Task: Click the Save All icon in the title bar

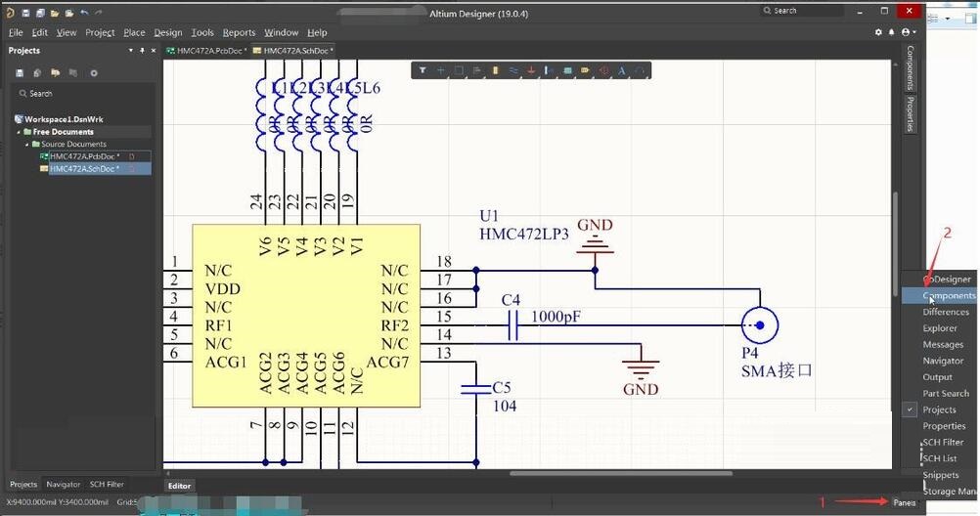Action: click(41, 13)
